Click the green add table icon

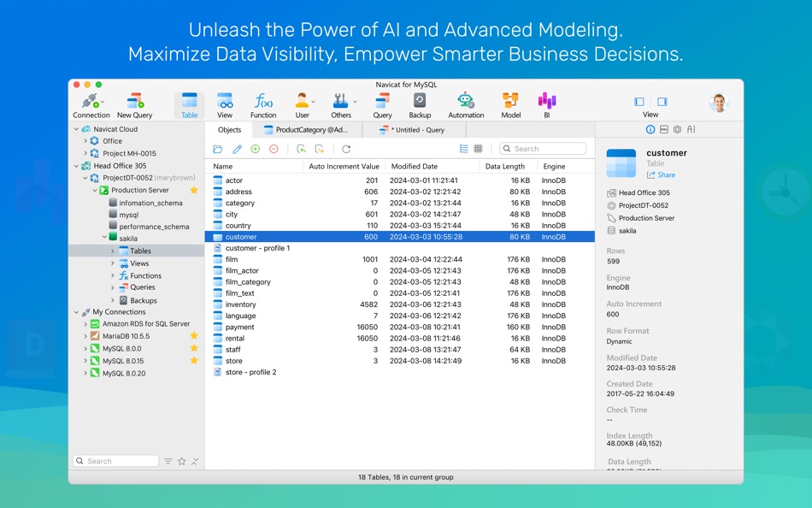256,149
